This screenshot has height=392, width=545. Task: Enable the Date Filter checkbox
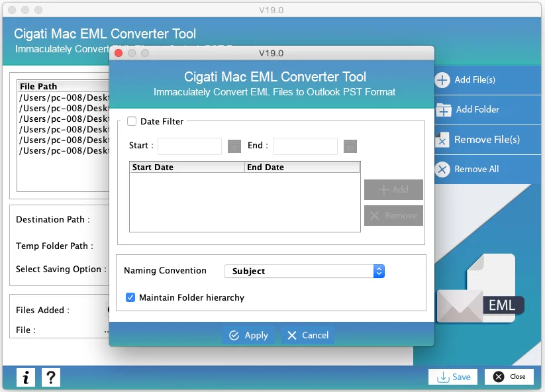132,121
